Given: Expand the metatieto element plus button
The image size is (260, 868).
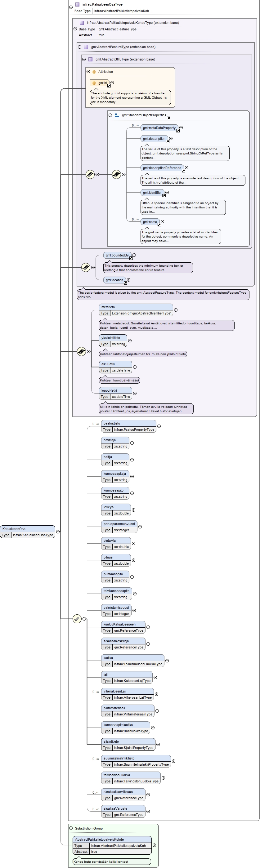Looking at the screenshot, I should 176,310.
